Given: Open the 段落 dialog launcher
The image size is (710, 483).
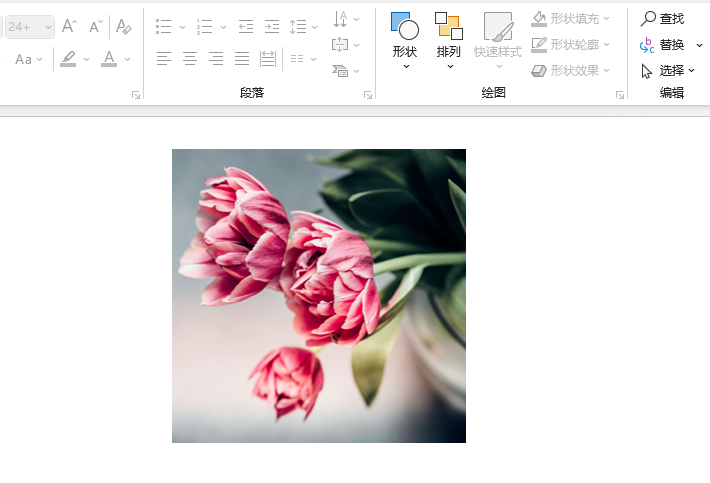Looking at the screenshot, I should [368, 95].
